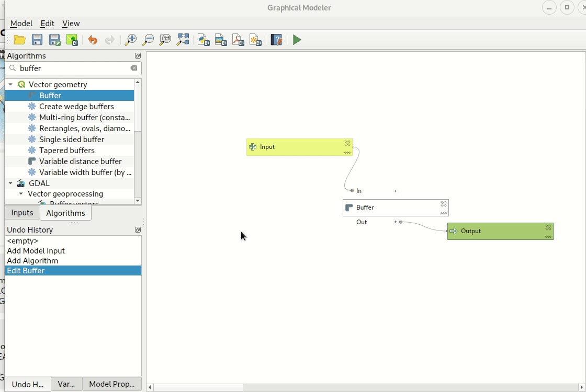Delete the Buffer node from the canvas
Image resolution: width=586 pixels, height=392 pixels.
pos(444,204)
